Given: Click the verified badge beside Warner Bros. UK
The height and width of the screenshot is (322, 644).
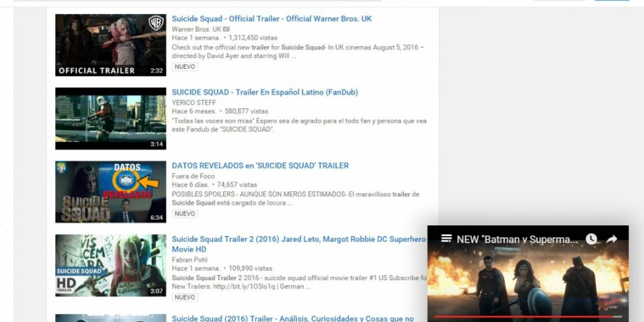Looking at the screenshot, I should [x=226, y=29].
